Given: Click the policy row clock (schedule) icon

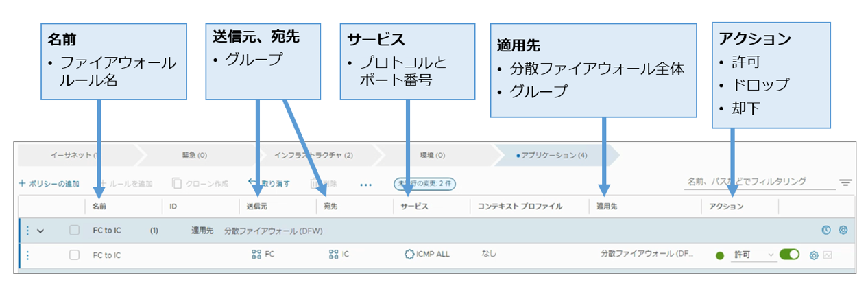Looking at the screenshot, I should [x=825, y=231].
